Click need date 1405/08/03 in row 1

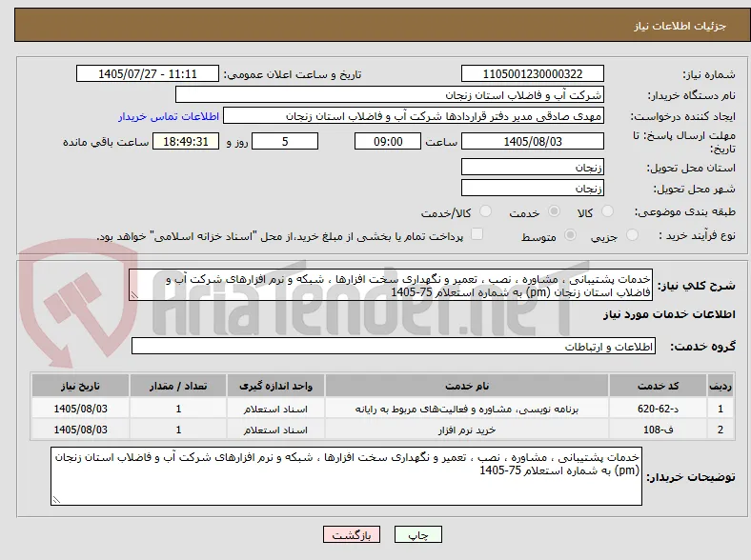[x=80, y=409]
